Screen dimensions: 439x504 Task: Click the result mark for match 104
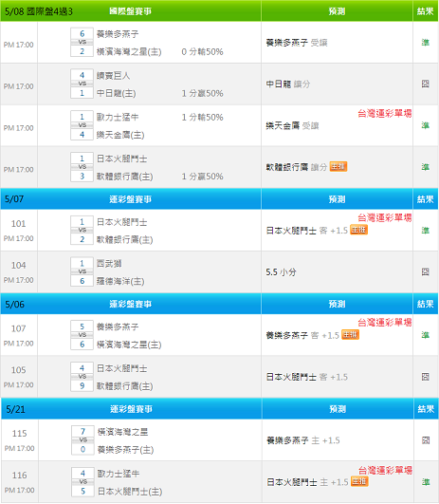tap(425, 271)
